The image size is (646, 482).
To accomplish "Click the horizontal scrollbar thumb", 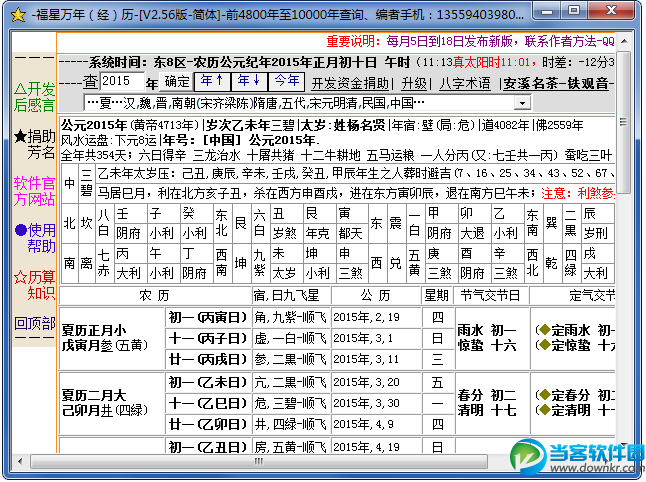I will pyautogui.click(x=259, y=461).
